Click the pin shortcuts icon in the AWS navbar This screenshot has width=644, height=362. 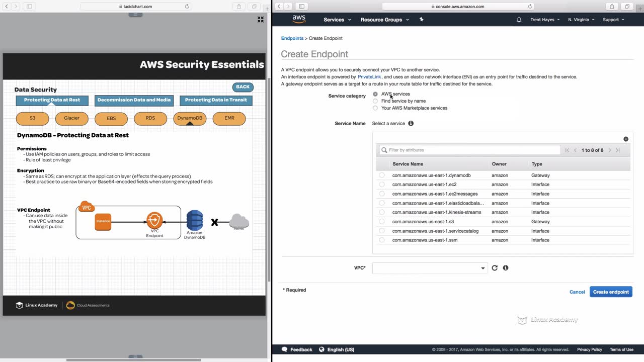(x=422, y=20)
